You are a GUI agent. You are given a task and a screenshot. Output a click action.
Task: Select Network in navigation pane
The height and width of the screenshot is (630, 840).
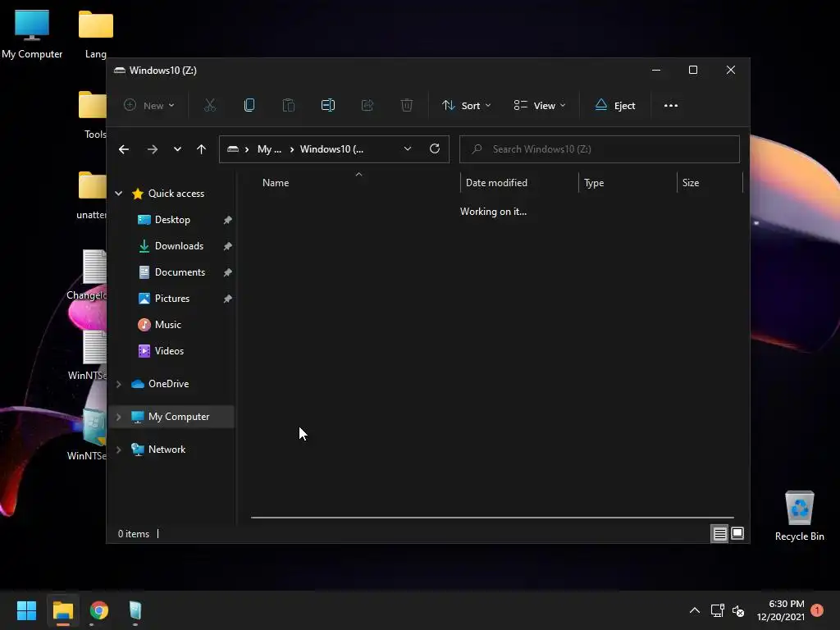[x=167, y=450]
